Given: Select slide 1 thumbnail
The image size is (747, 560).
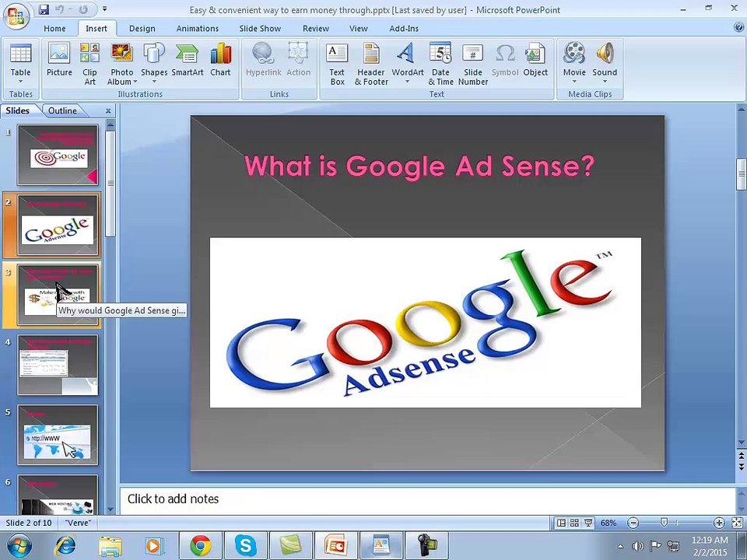Looking at the screenshot, I should (x=58, y=155).
